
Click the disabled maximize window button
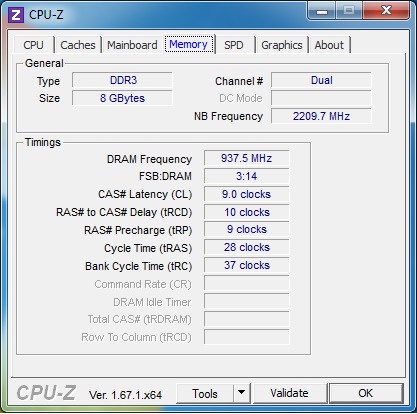(x=349, y=11)
